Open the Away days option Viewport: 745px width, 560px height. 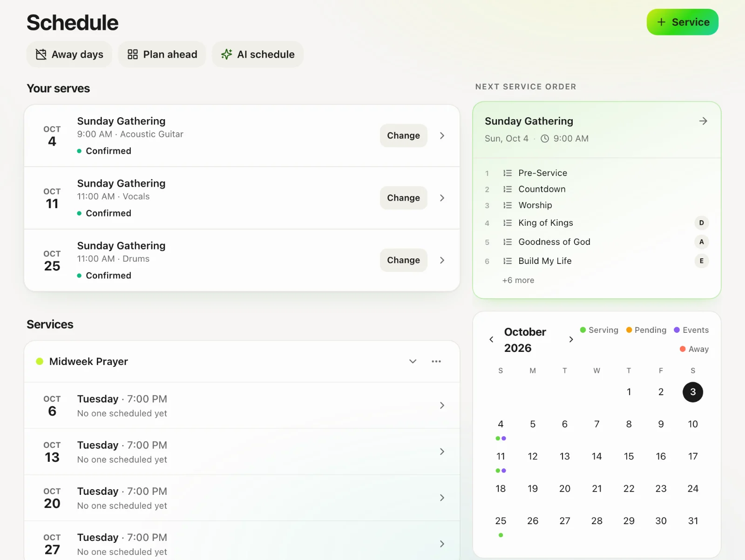(69, 54)
